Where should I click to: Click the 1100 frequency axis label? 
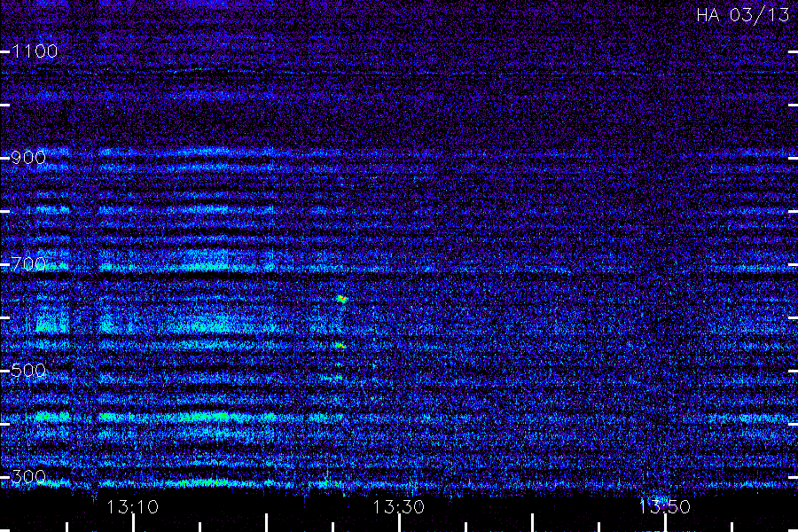(x=35, y=51)
